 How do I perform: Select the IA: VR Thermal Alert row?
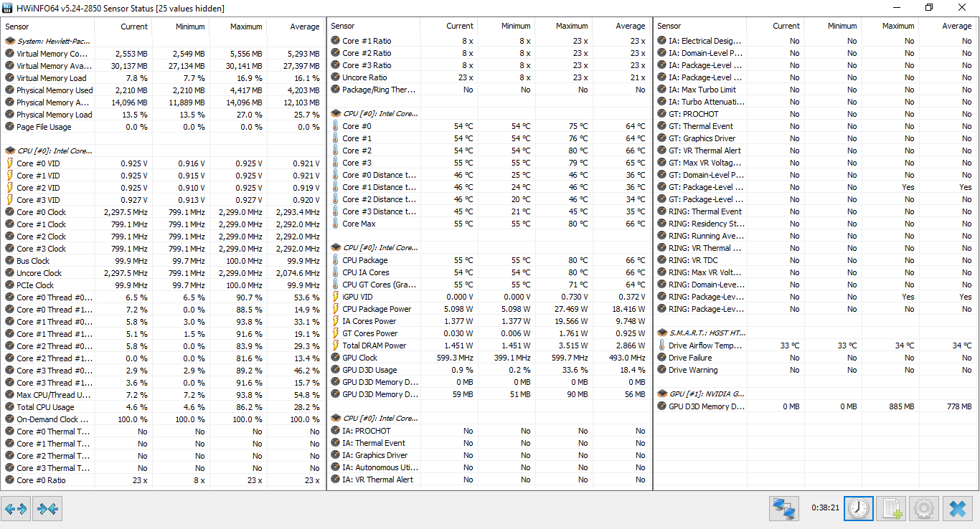coord(489,480)
